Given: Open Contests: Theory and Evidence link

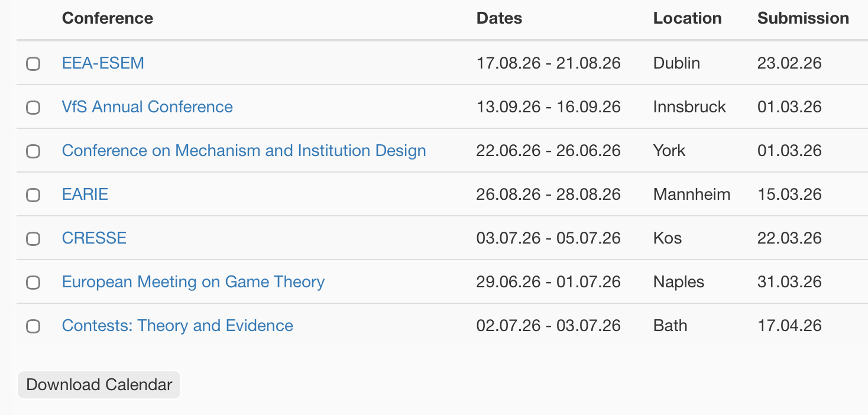Looking at the screenshot, I should pos(177,326).
